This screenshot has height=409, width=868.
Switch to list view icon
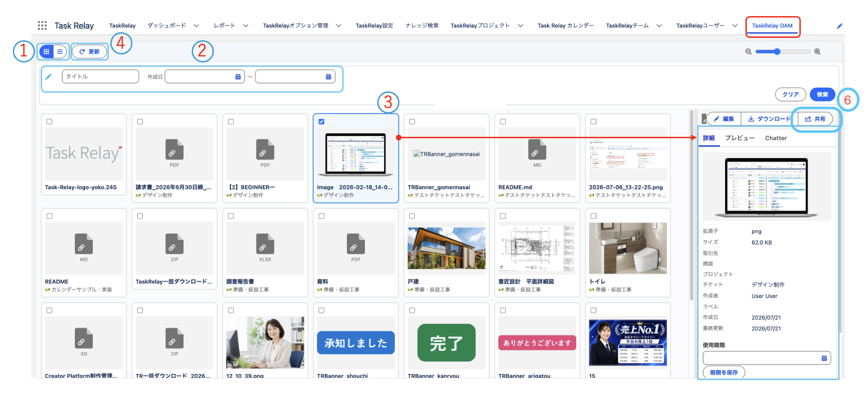click(x=60, y=52)
